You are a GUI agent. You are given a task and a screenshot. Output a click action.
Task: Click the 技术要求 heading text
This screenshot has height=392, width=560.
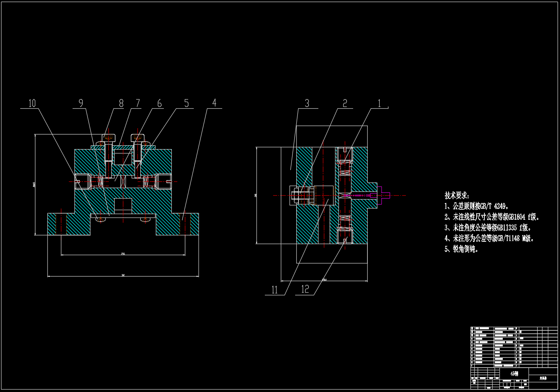(457, 195)
